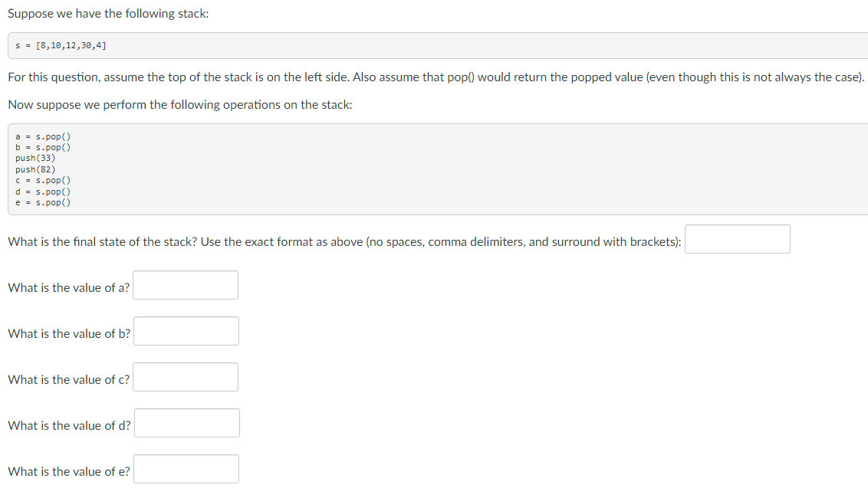Select the code line d = s.pop()
868x488 pixels.
tap(43, 191)
